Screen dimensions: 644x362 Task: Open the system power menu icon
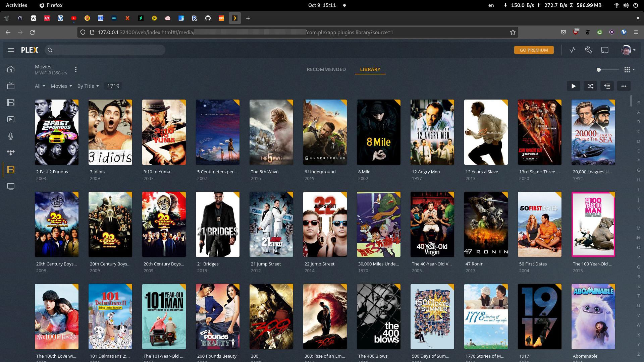click(635, 5)
